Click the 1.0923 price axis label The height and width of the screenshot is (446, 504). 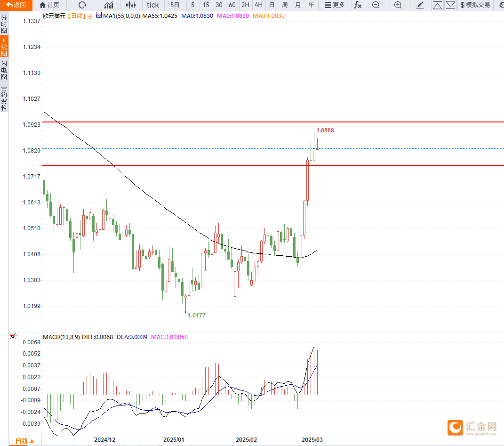point(32,124)
